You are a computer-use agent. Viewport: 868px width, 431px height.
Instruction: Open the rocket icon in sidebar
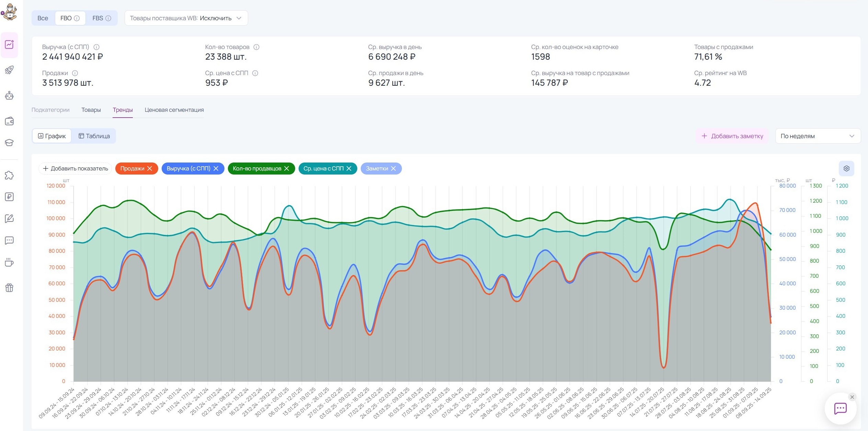coord(9,70)
